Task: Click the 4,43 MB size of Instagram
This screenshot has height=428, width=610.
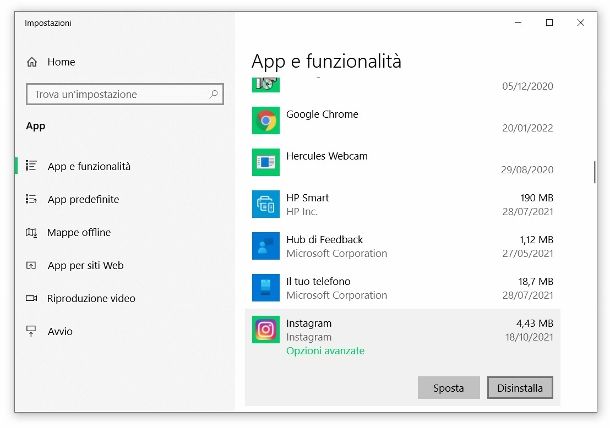Action: pyautogui.click(x=535, y=323)
